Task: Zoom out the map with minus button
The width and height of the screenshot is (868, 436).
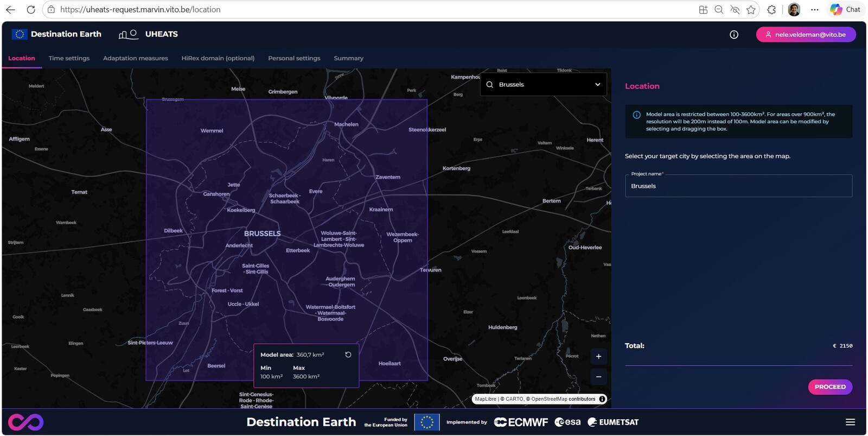Action: coord(598,377)
